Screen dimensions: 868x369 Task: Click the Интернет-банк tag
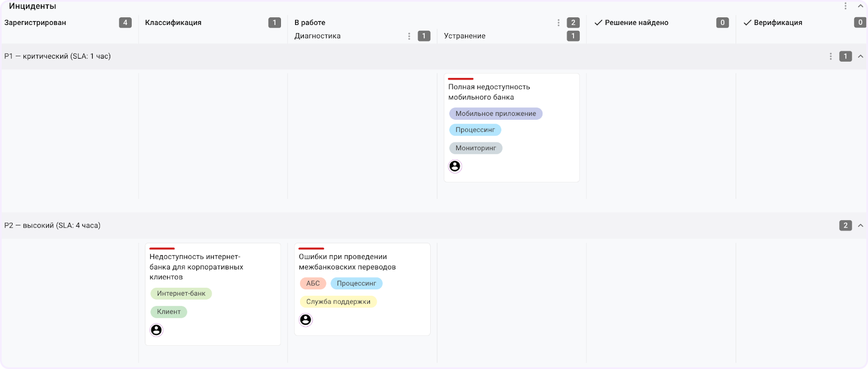click(181, 294)
